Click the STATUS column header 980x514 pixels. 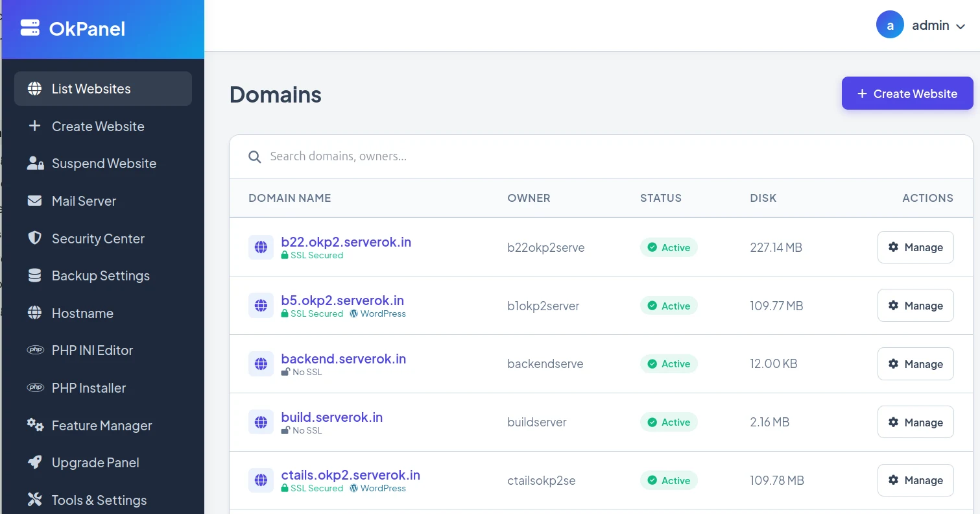pyautogui.click(x=660, y=198)
